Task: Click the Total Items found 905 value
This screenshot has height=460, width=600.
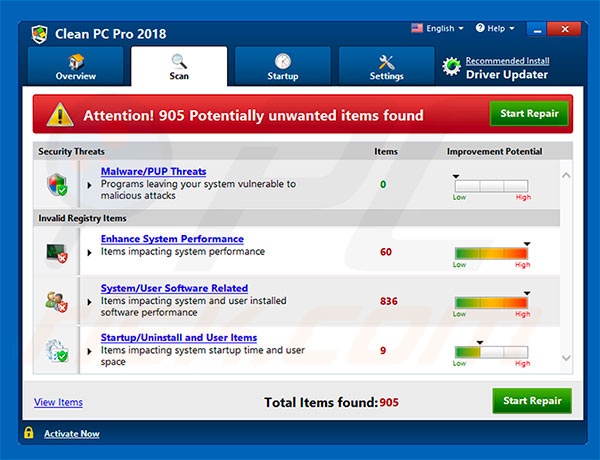Action: pos(389,403)
